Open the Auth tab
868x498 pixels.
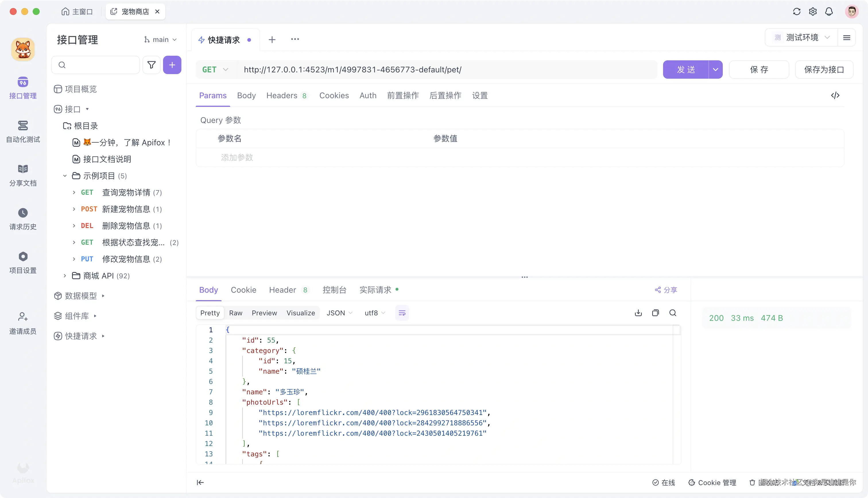click(x=368, y=95)
